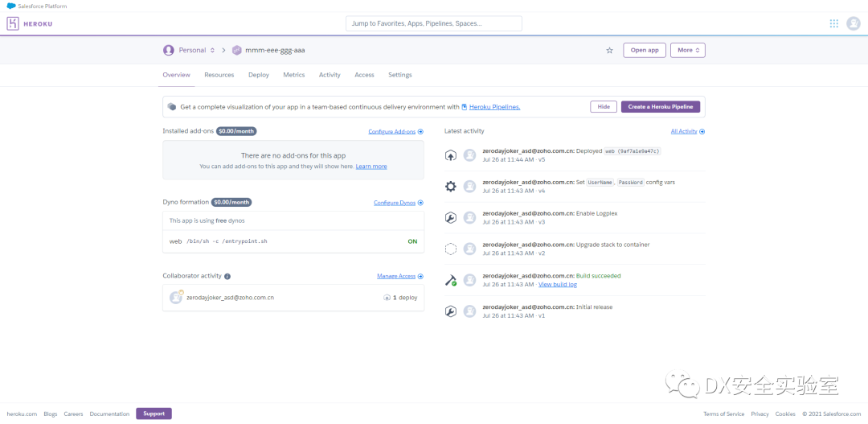The width and height of the screenshot is (868, 424).
Task: Open Terms of Service footer link
Action: coord(724,414)
